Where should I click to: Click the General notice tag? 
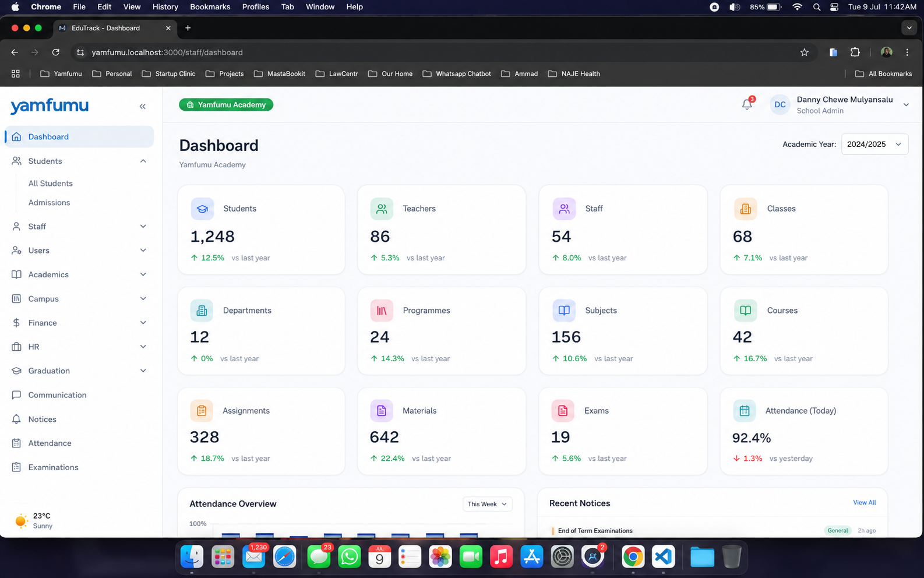coord(838,531)
